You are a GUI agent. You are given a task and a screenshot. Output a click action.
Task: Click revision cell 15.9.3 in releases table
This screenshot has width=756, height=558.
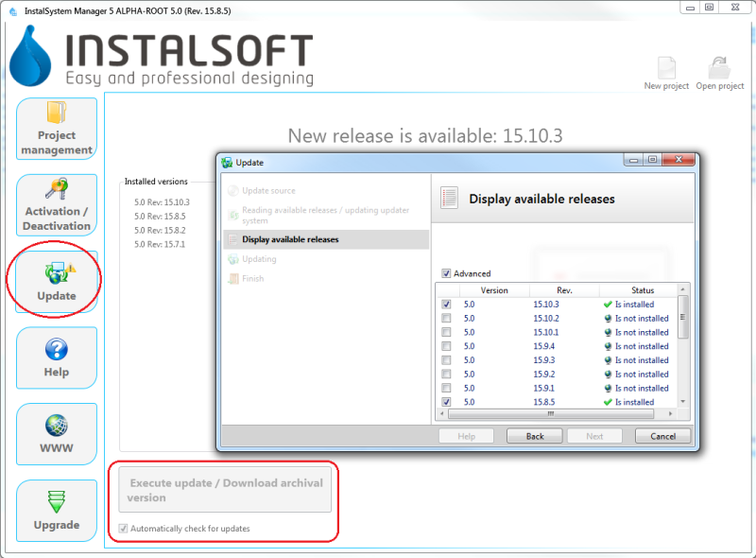click(x=544, y=360)
